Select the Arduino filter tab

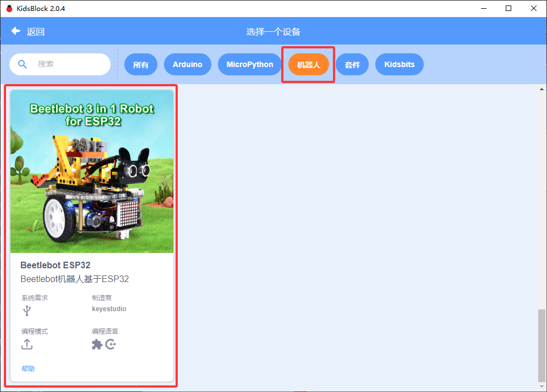(x=187, y=64)
